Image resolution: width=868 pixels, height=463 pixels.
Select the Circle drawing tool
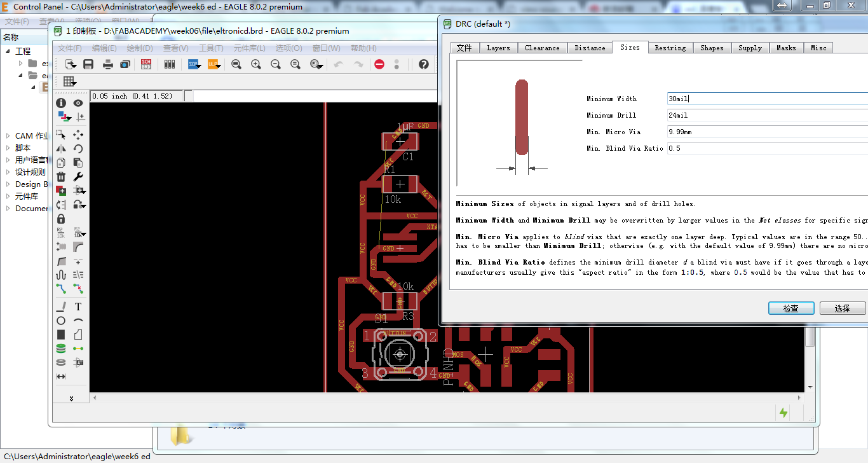(x=61, y=321)
